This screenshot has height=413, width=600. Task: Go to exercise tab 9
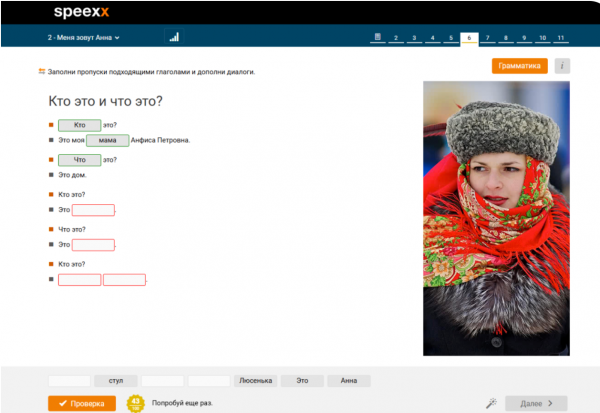[x=524, y=38]
